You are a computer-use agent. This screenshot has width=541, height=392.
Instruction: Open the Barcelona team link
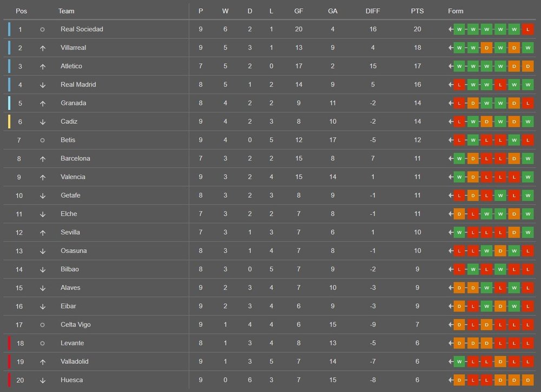tap(75, 159)
